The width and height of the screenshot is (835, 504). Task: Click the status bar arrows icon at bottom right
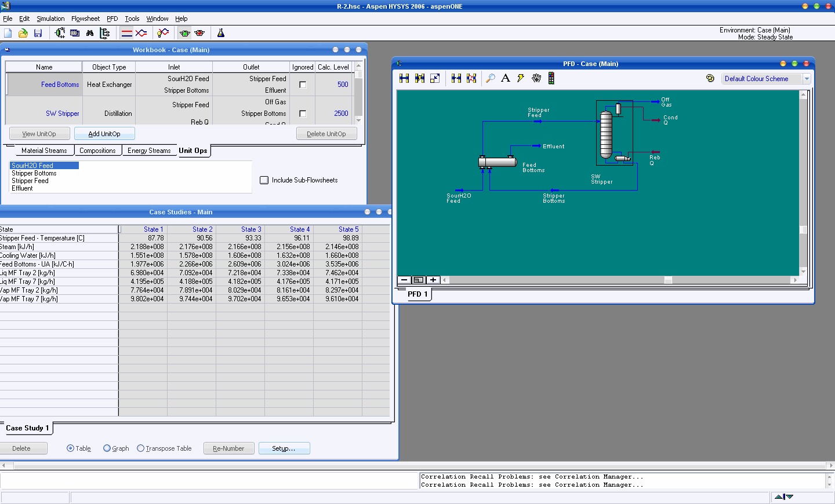(x=784, y=496)
